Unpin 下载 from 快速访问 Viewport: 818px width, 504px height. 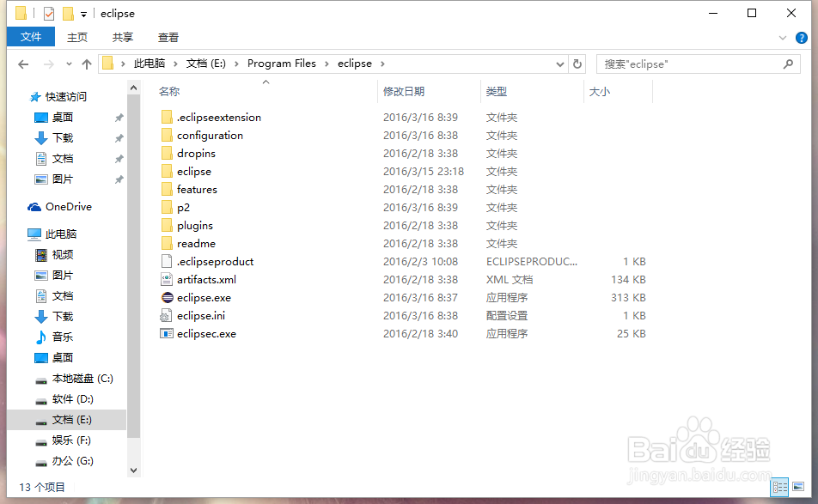(x=118, y=137)
